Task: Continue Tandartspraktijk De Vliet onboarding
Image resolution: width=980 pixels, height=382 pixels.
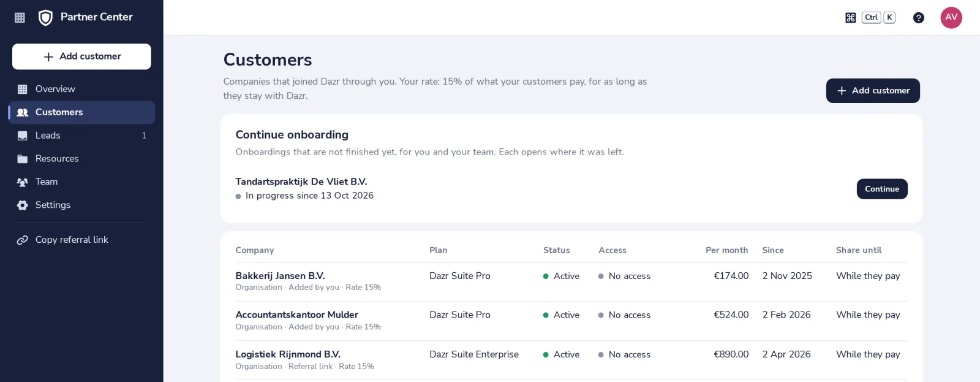Action: coord(882,189)
